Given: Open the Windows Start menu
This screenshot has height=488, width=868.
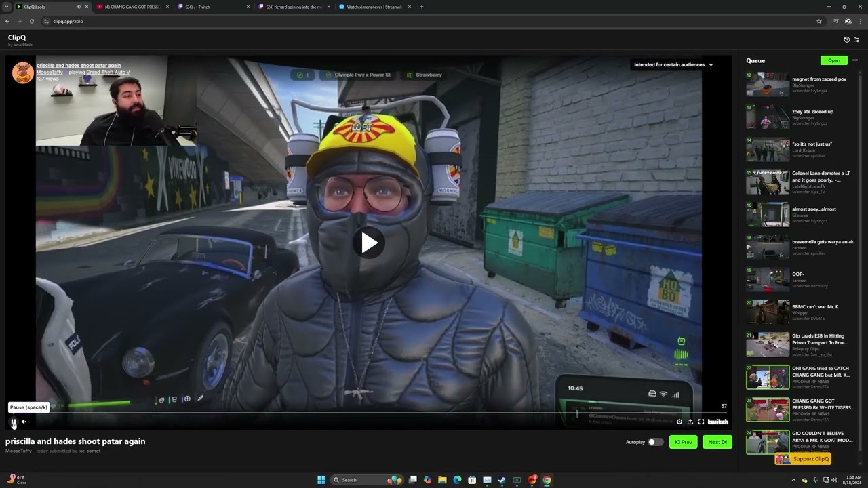Looking at the screenshot, I should click(321, 480).
